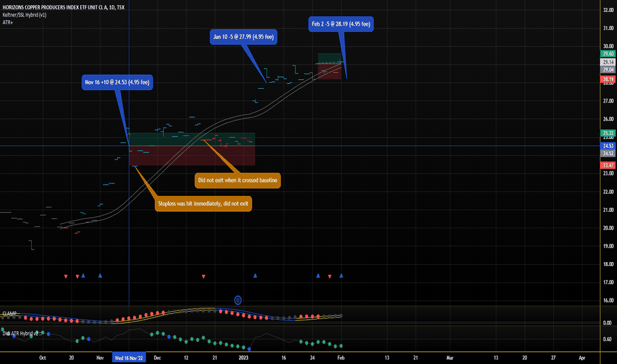The image size is (617, 364).
Task: Open the chart symbol title Horizons Copper Producers Index ETF
Action: 64,7
